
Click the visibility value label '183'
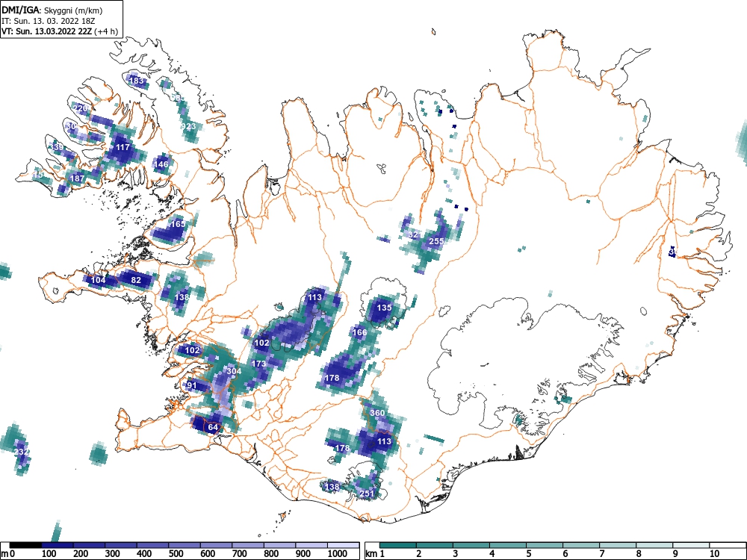(x=136, y=81)
